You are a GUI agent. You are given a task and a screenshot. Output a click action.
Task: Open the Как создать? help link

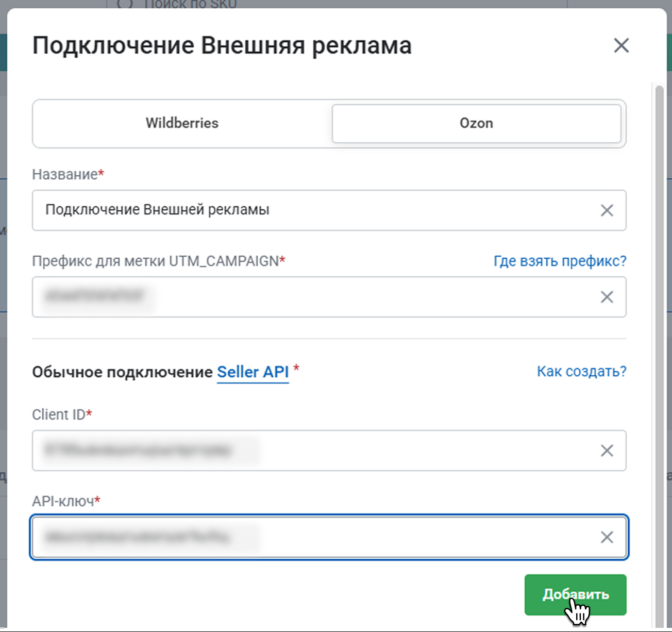coord(581,371)
